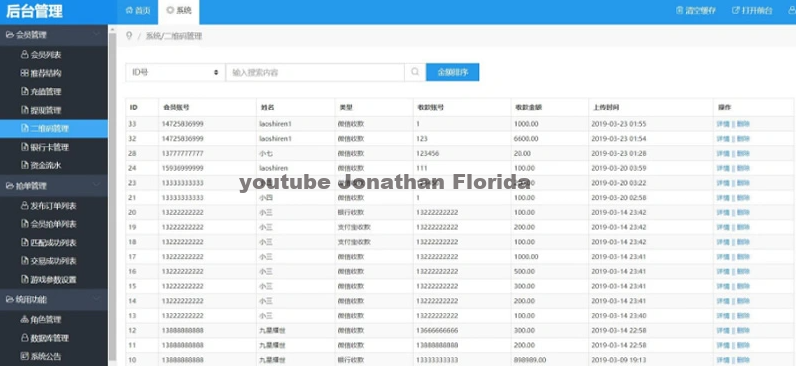Click timestamp 2019-03-23 01:55

618,124
